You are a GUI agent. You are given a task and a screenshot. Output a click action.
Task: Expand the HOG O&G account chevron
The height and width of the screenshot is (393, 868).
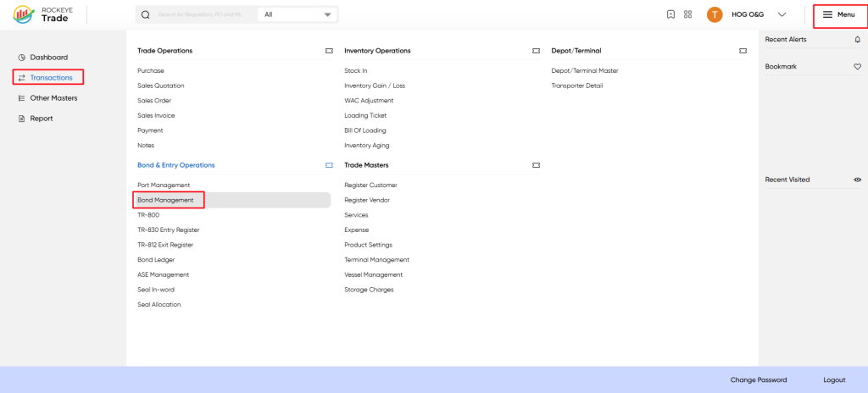click(782, 15)
